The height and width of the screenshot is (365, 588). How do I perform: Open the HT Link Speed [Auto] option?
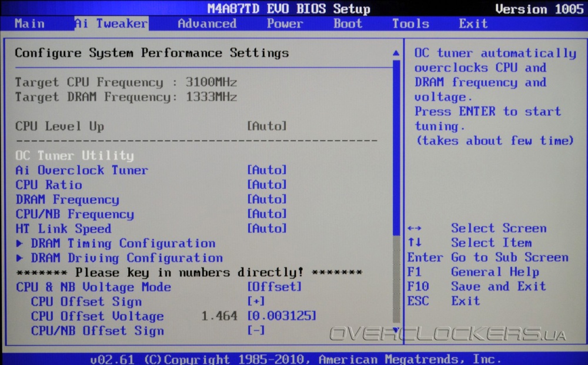(x=266, y=228)
